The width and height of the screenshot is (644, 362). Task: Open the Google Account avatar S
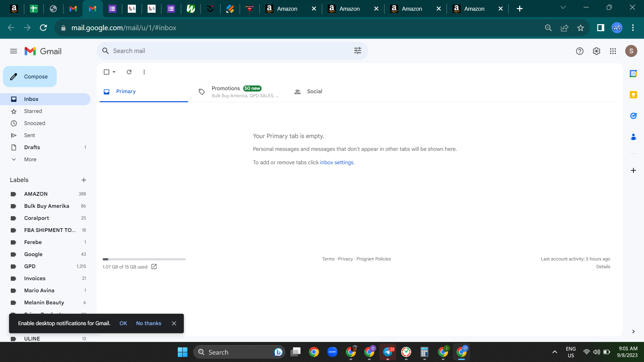tap(631, 51)
